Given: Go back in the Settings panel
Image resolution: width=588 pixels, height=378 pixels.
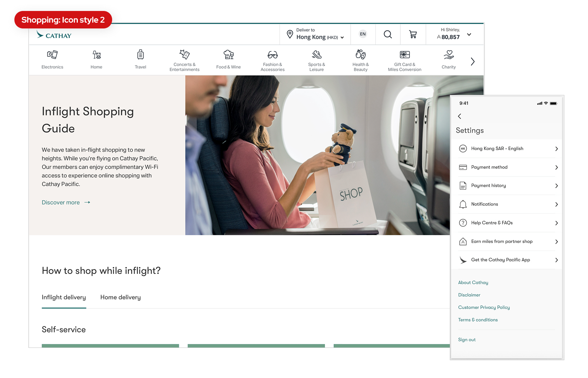Looking at the screenshot, I should click(x=460, y=117).
